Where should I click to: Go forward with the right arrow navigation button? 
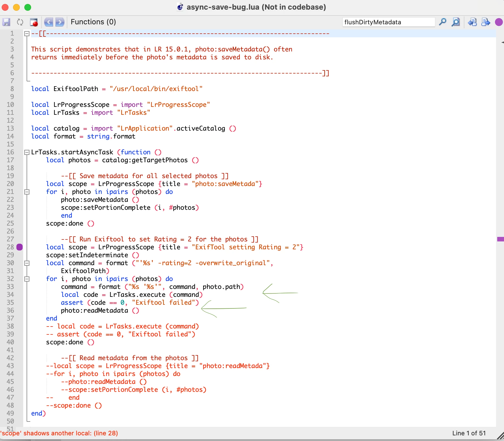tap(60, 22)
